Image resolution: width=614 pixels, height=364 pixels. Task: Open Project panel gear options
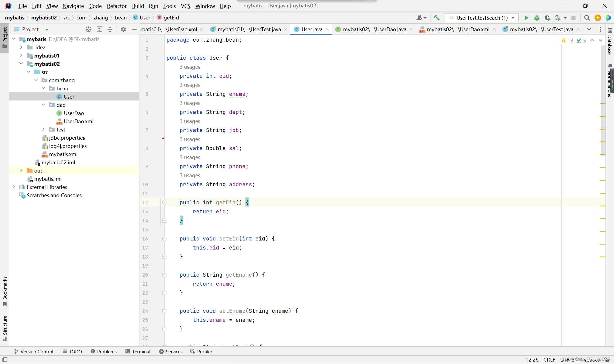(123, 29)
